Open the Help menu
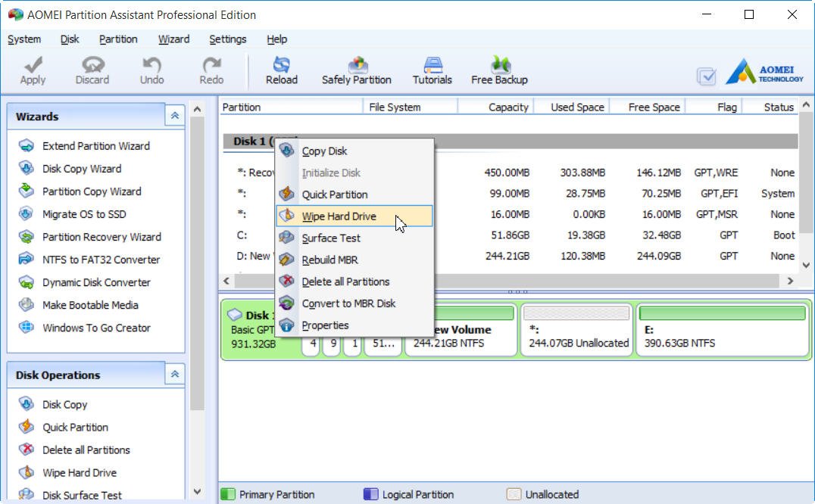This screenshot has height=504, width=815. coord(276,39)
